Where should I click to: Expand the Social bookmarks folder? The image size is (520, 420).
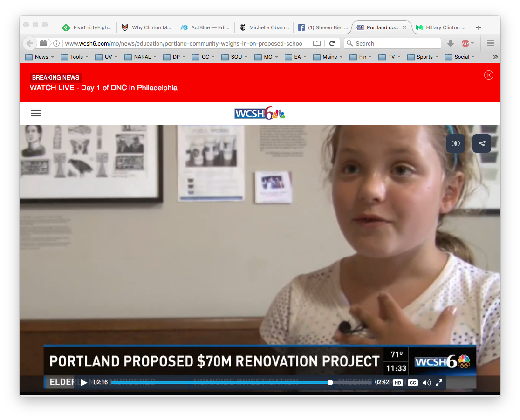click(x=460, y=57)
